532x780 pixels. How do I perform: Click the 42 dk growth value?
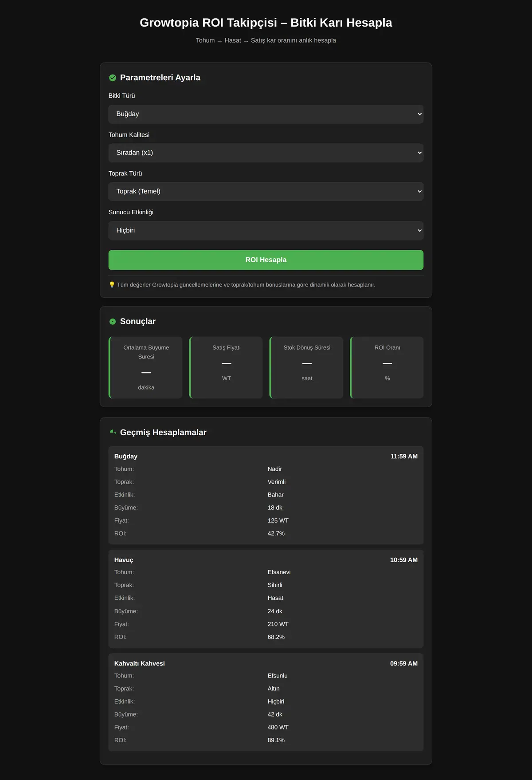275,714
